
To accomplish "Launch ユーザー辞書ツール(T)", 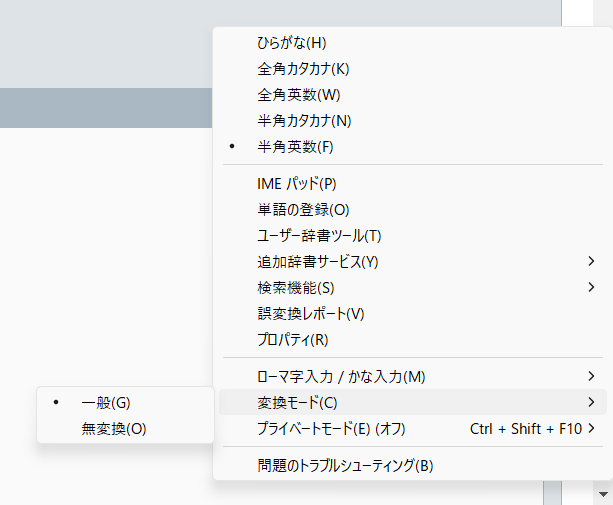I will [x=319, y=236].
